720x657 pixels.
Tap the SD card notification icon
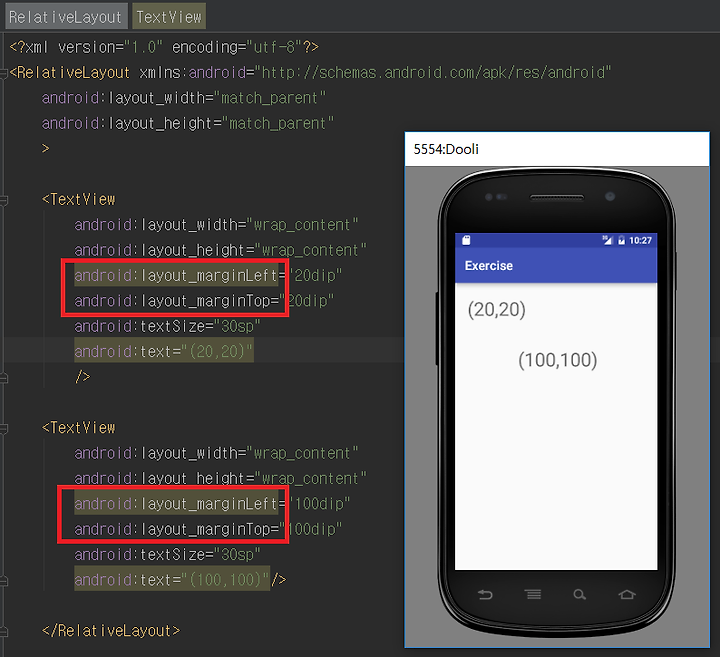(x=466, y=240)
